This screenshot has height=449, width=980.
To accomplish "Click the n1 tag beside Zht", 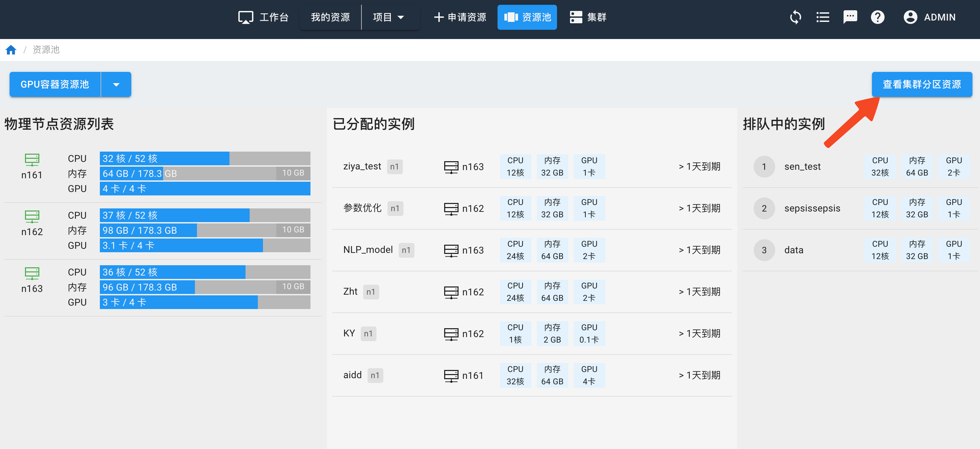I will coord(371,292).
